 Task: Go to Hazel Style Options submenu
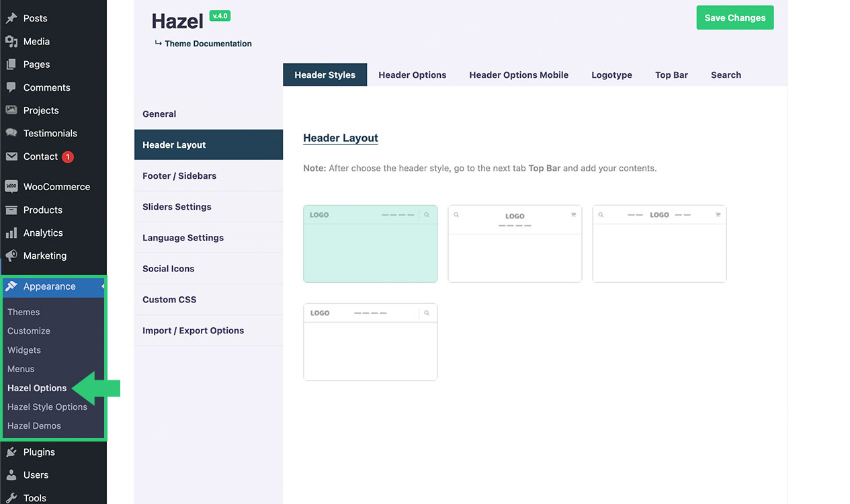47,407
